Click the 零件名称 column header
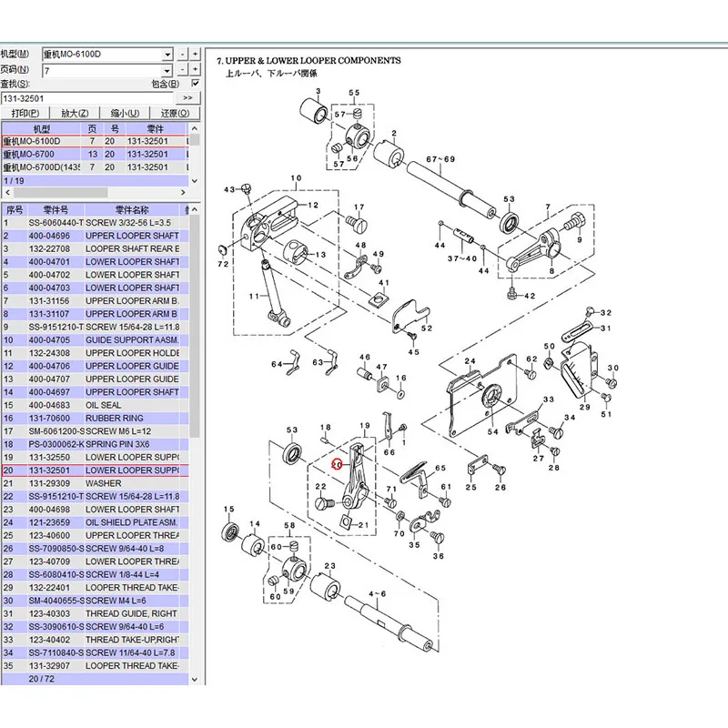Screen dimensions: 728x728 (132, 210)
